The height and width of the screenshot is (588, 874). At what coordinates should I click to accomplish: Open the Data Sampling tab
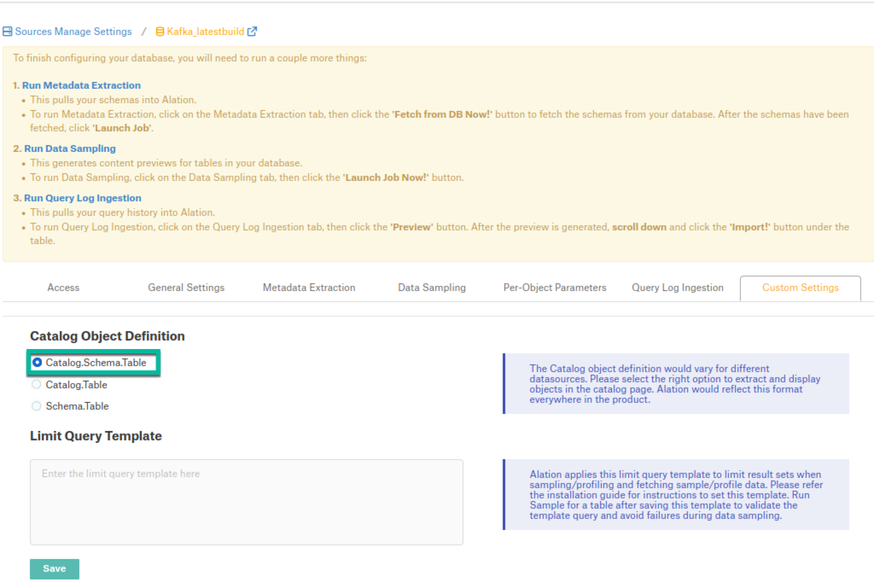pos(432,288)
